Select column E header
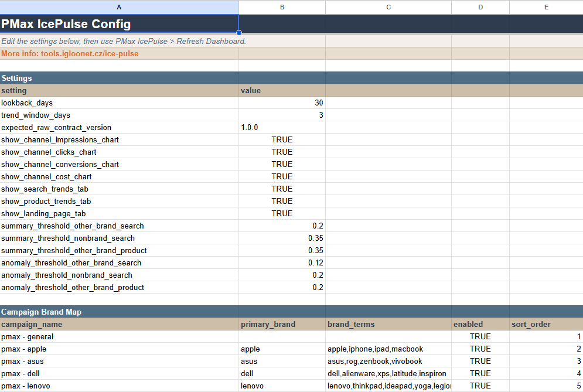 point(546,7)
